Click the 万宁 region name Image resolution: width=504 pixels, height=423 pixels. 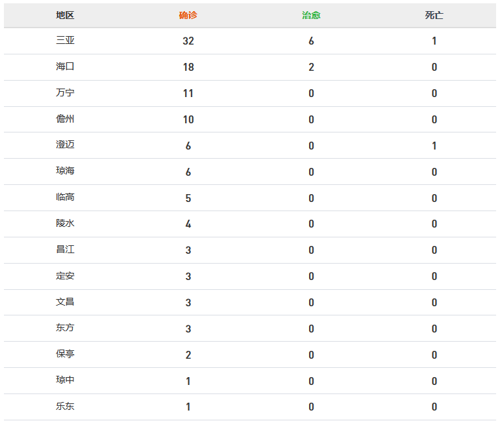tap(65, 93)
